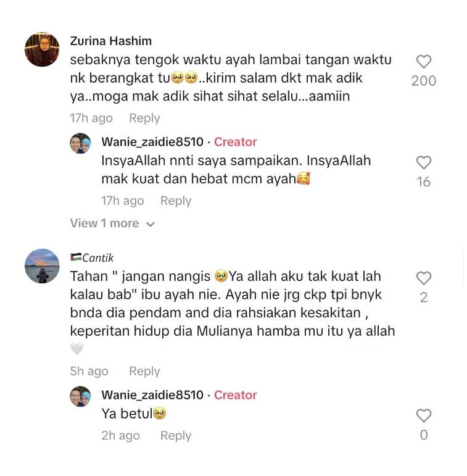Open second Wanie_zaidie8510 username near 'Ya betul'

(x=152, y=395)
